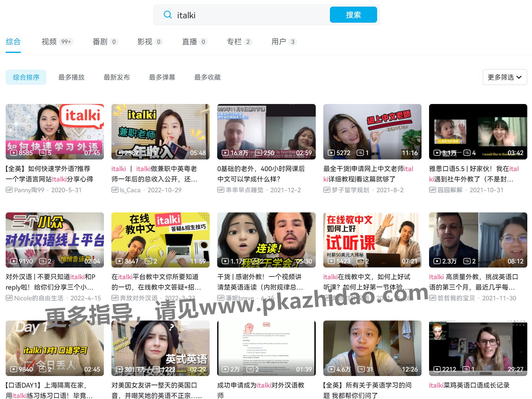This screenshot has width=532, height=399.
Task: Visit uploader 哲哲我的宝贝
Action: pos(456,298)
